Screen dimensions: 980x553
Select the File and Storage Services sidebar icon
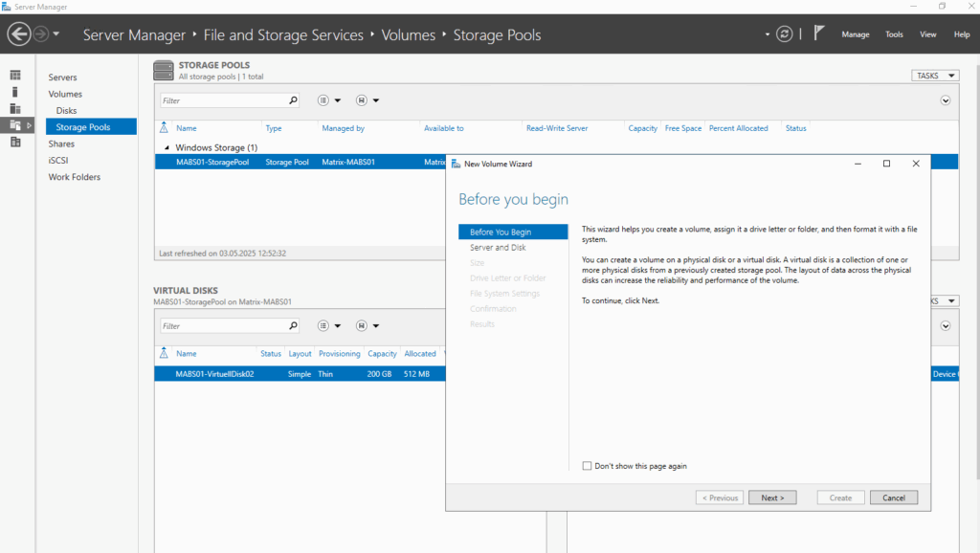pyautogui.click(x=15, y=125)
